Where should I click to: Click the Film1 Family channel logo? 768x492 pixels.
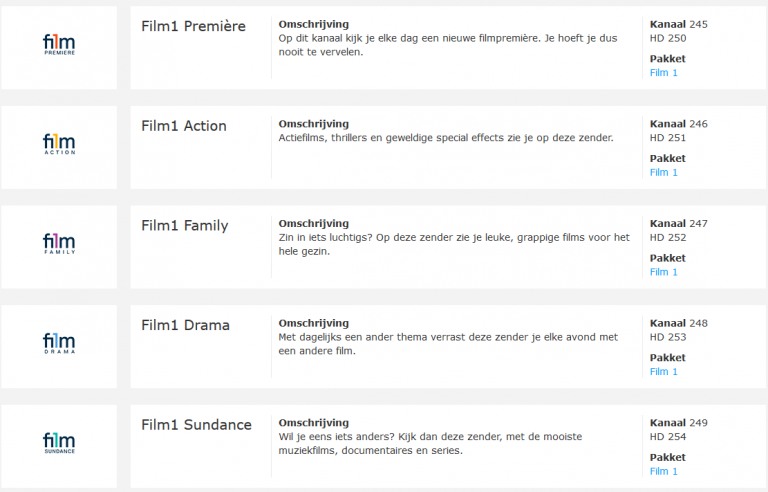click(x=59, y=245)
